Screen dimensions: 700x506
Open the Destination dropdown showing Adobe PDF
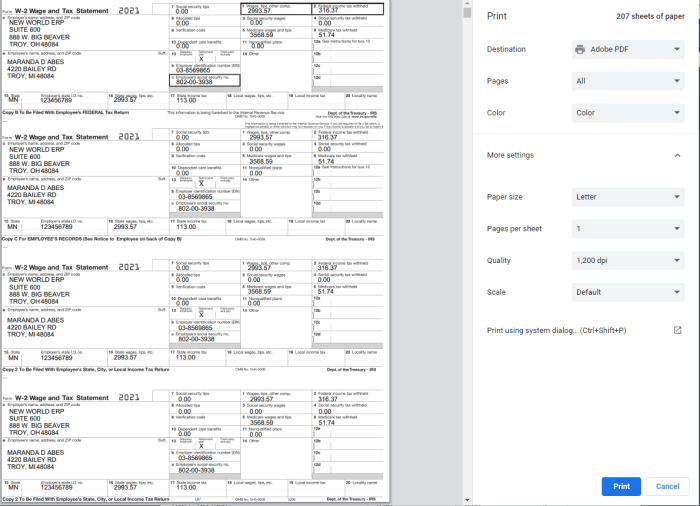coord(628,49)
